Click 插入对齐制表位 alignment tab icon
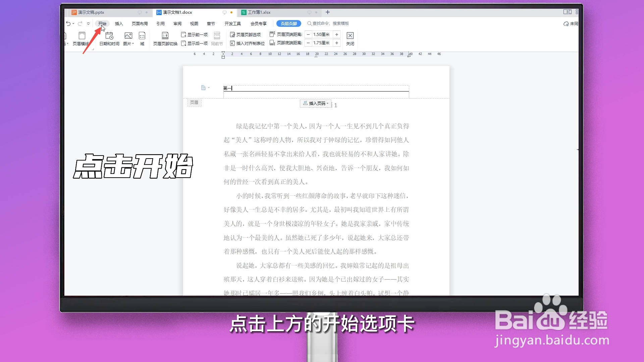644x362 pixels. coord(247,43)
